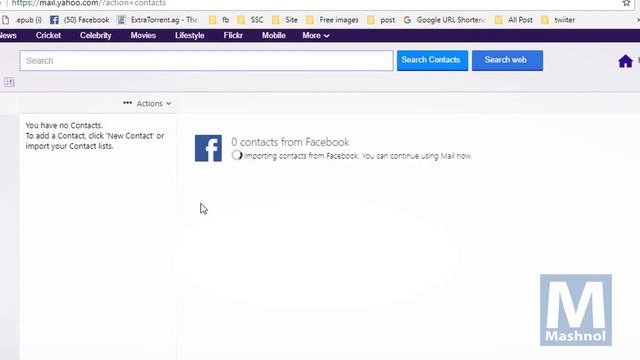Open the Movies navigation item
This screenshot has height=360, width=640.
pos(143,36)
